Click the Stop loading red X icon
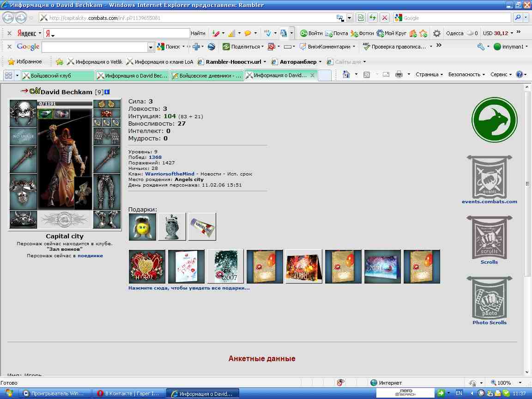The width and height of the screenshot is (532, 399). (384, 18)
